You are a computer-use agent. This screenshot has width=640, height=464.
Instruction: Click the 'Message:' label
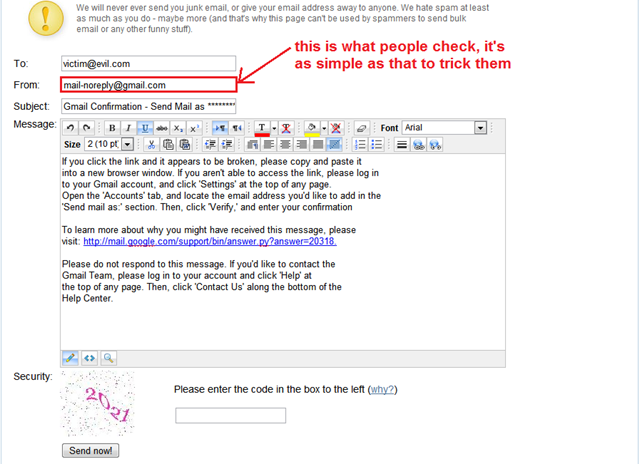point(35,124)
